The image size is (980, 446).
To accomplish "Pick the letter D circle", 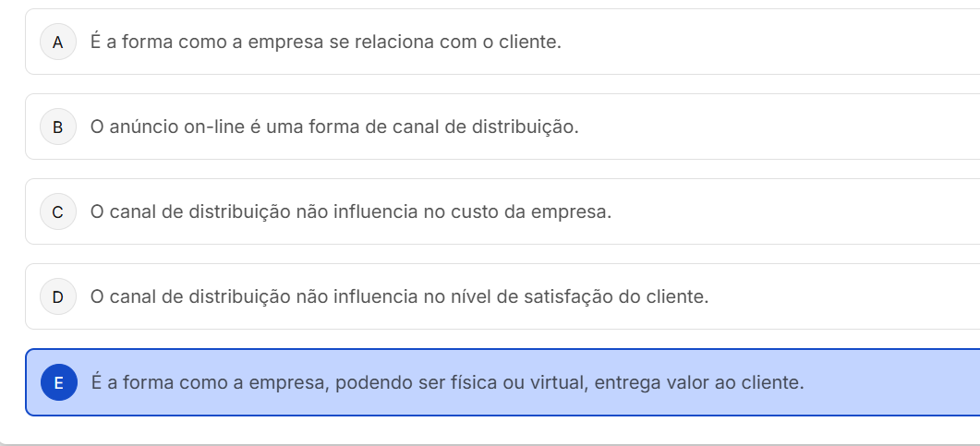I will (x=58, y=297).
